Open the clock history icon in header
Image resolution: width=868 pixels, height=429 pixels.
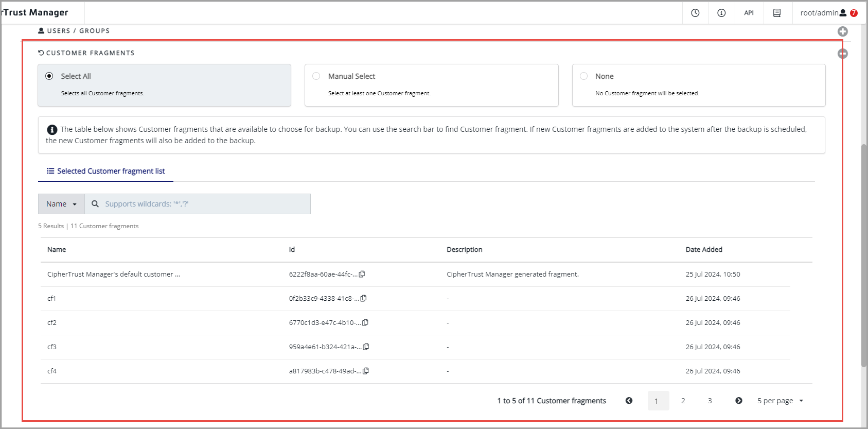point(695,13)
